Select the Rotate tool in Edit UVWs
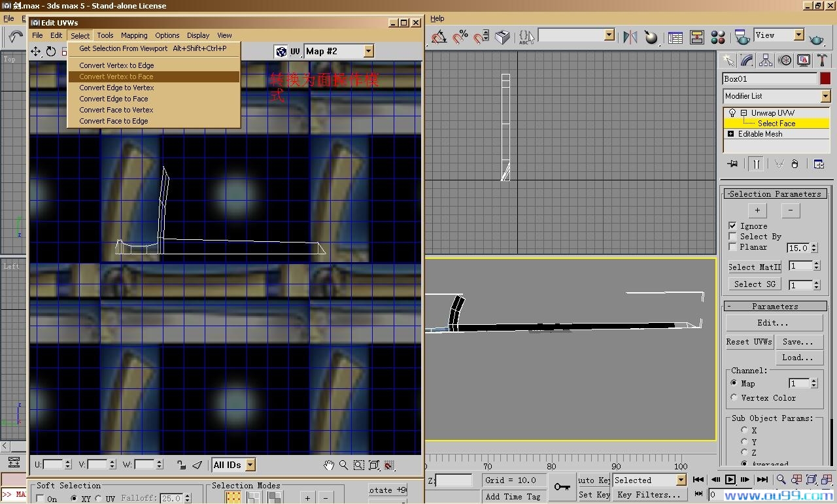Image resolution: width=837 pixels, height=504 pixels. pos(51,51)
